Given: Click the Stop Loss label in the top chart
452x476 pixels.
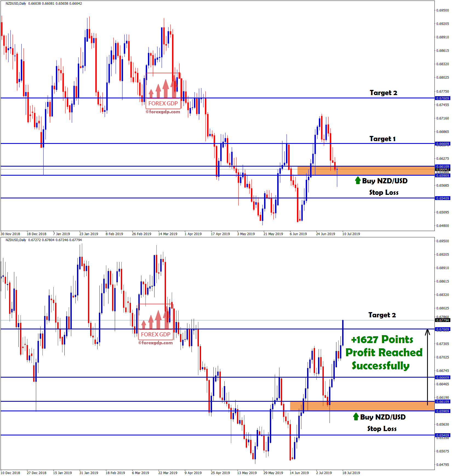Looking at the screenshot, I should [384, 192].
